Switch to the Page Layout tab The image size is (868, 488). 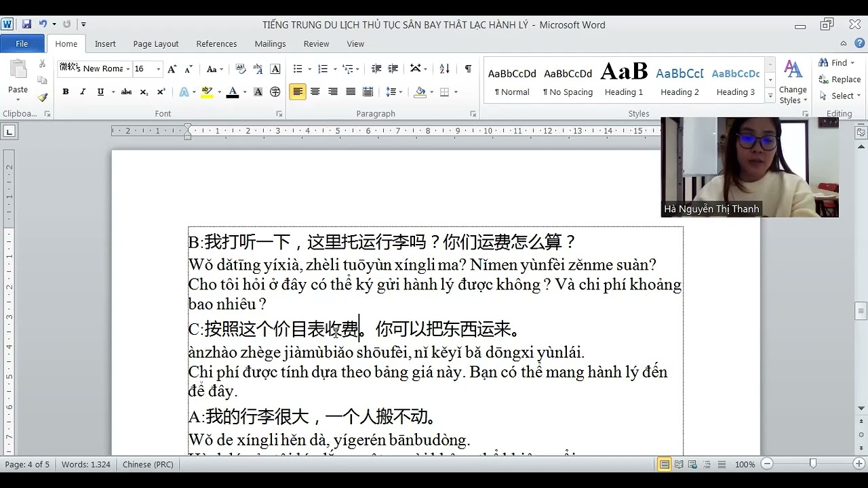click(156, 43)
